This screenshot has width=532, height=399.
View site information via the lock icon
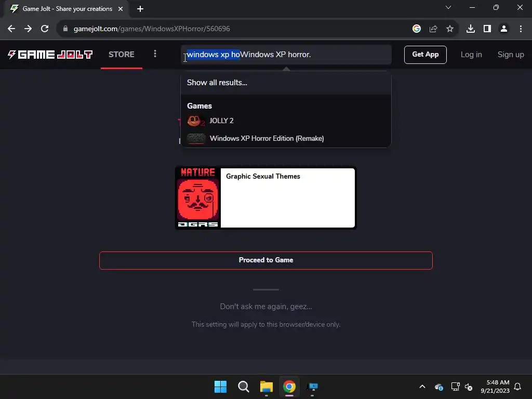tap(65, 29)
